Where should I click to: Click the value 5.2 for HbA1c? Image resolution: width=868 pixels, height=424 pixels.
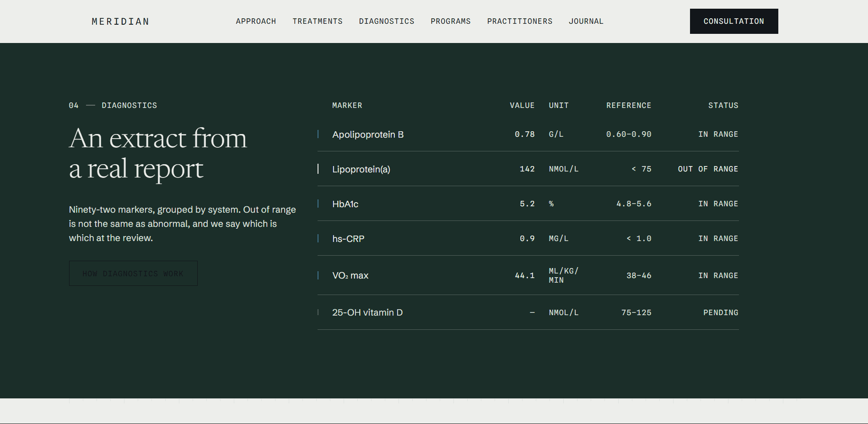click(x=527, y=204)
